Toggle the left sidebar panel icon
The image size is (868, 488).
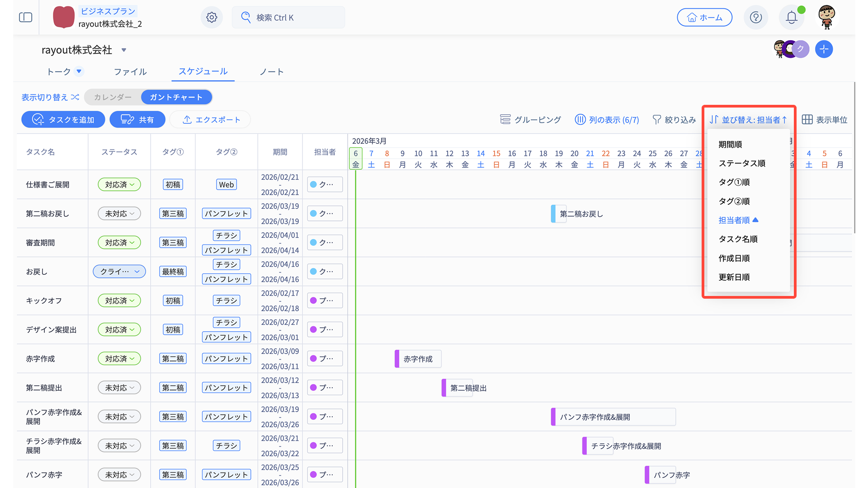tap(26, 18)
